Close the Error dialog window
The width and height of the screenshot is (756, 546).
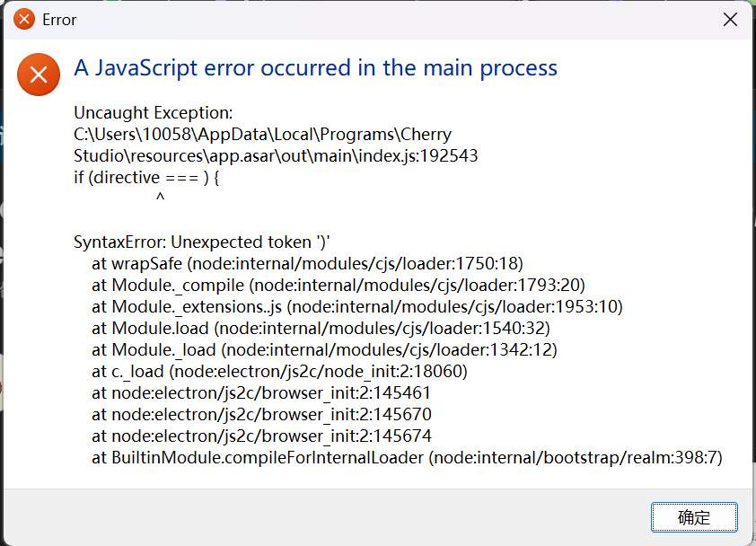coord(730,20)
